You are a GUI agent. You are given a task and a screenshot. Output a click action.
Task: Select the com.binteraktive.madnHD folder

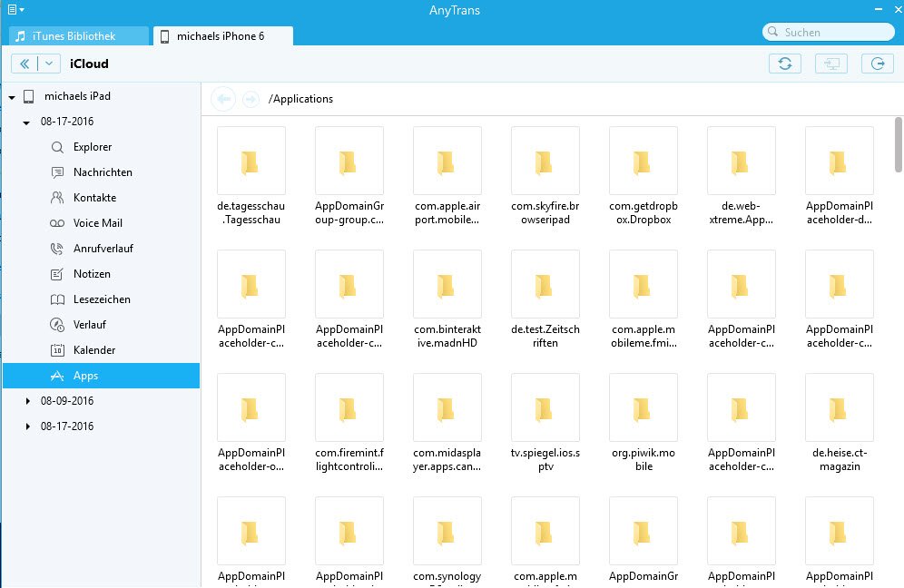447,299
